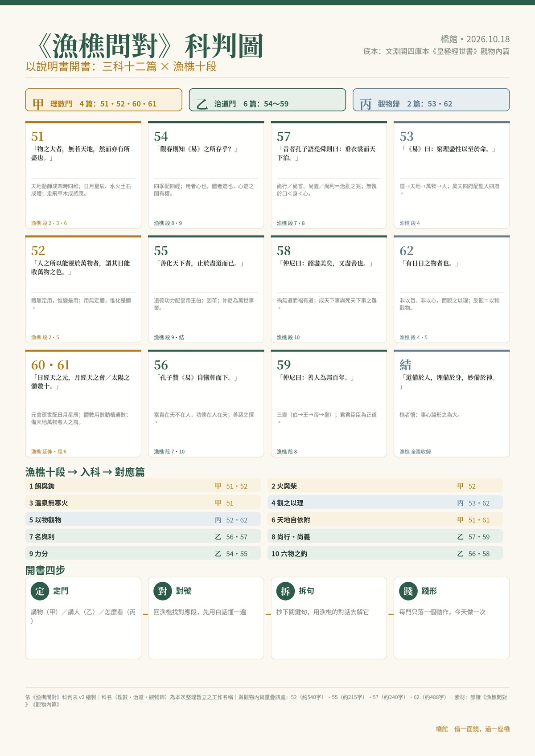Image resolution: width=535 pixels, height=756 pixels.
Task: Open card 57 on 垂衣裳而天下治
Action: (x=329, y=175)
